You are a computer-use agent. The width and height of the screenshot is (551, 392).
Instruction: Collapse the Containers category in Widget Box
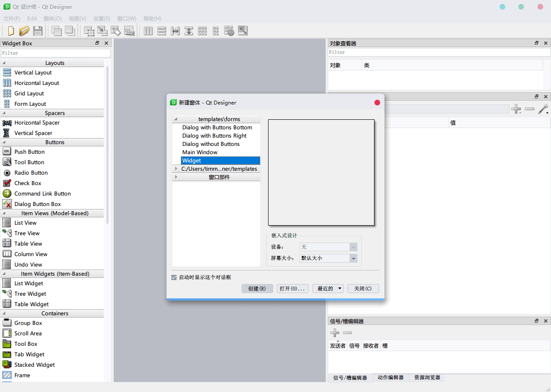(4, 313)
